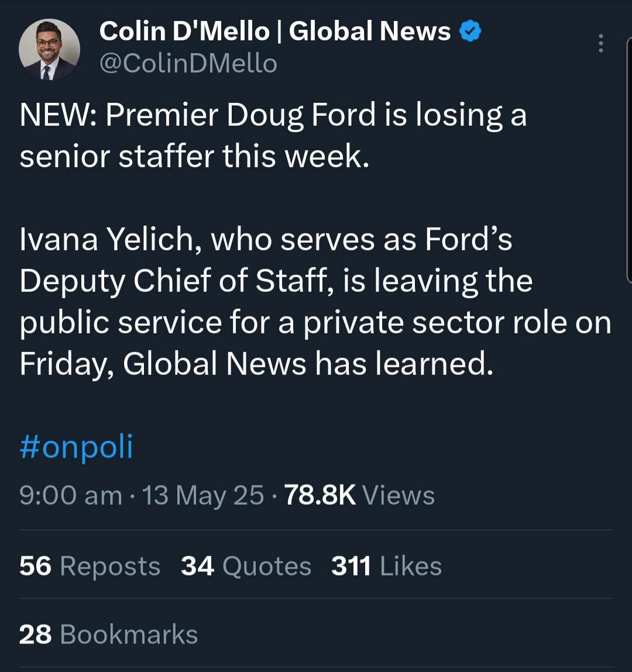
Task: Click the phrase "senior staffer this week"
Action: pyautogui.click(x=194, y=157)
